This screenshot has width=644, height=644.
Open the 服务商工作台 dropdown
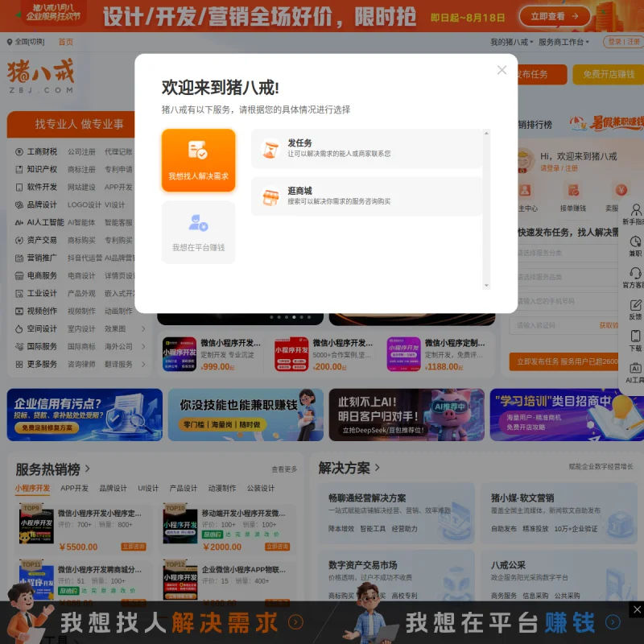tap(563, 42)
